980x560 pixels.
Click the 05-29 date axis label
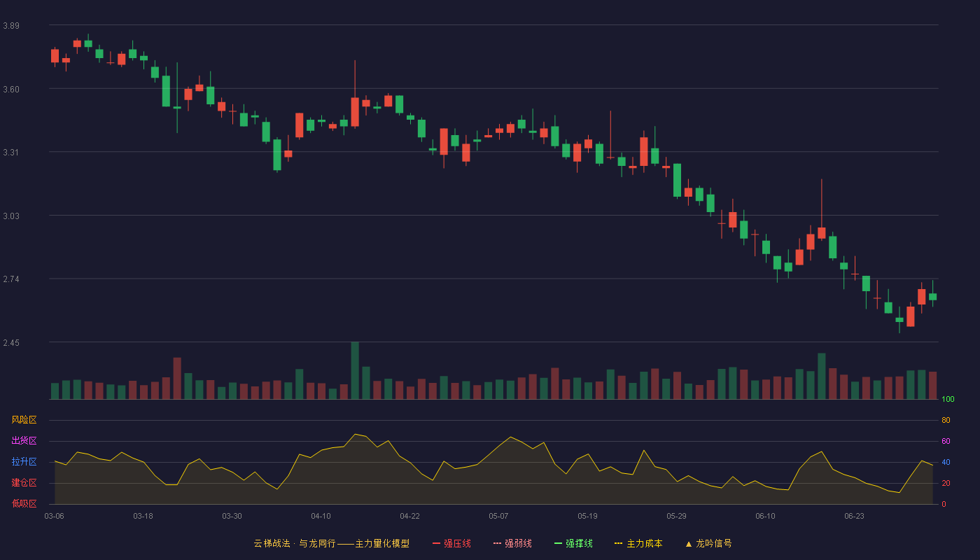676,516
